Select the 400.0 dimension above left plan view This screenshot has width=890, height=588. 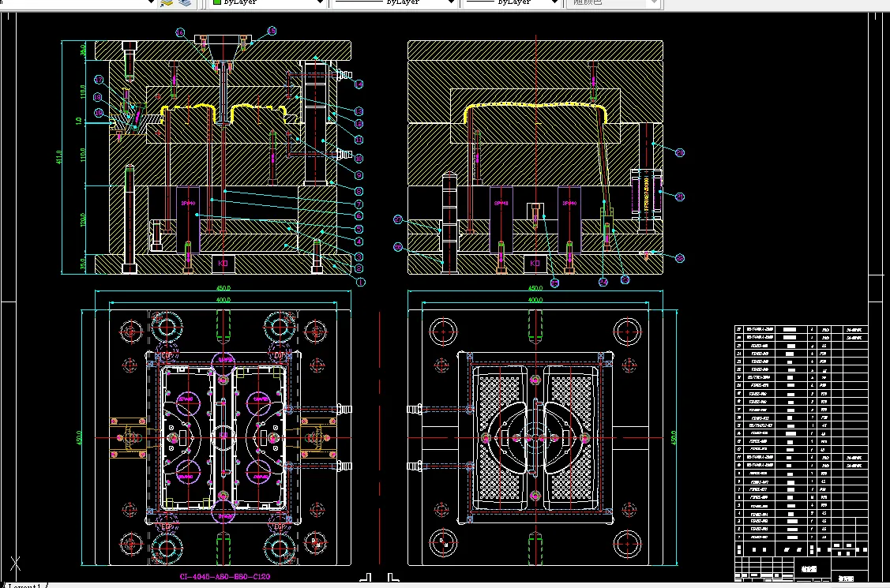[x=223, y=300]
